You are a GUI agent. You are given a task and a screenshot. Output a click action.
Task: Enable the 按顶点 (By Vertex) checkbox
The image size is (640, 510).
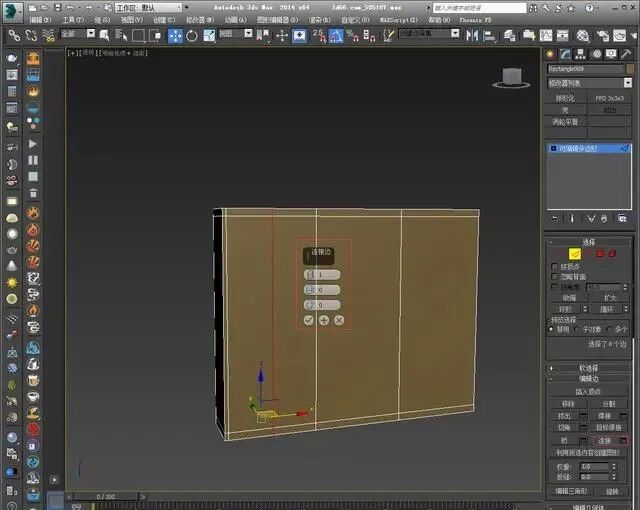coord(554,266)
